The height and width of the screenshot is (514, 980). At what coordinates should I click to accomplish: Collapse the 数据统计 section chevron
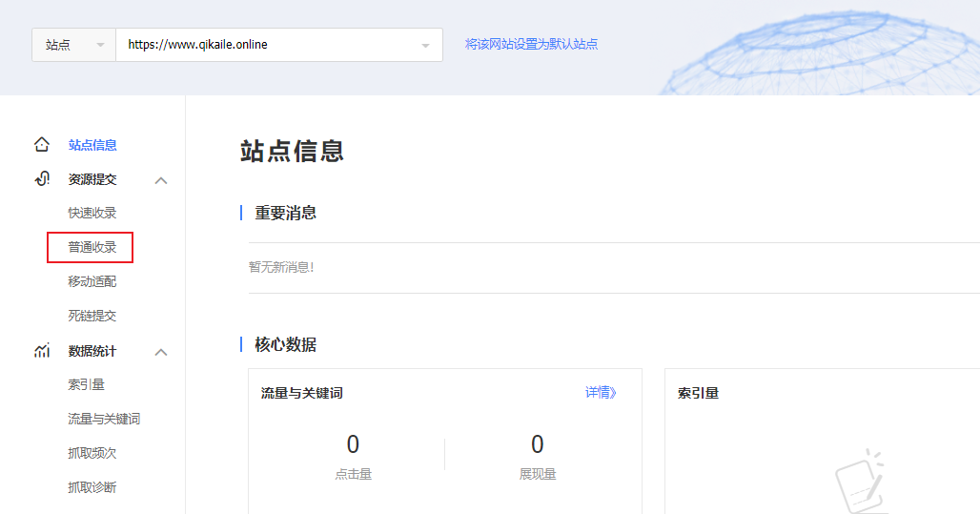(161, 352)
